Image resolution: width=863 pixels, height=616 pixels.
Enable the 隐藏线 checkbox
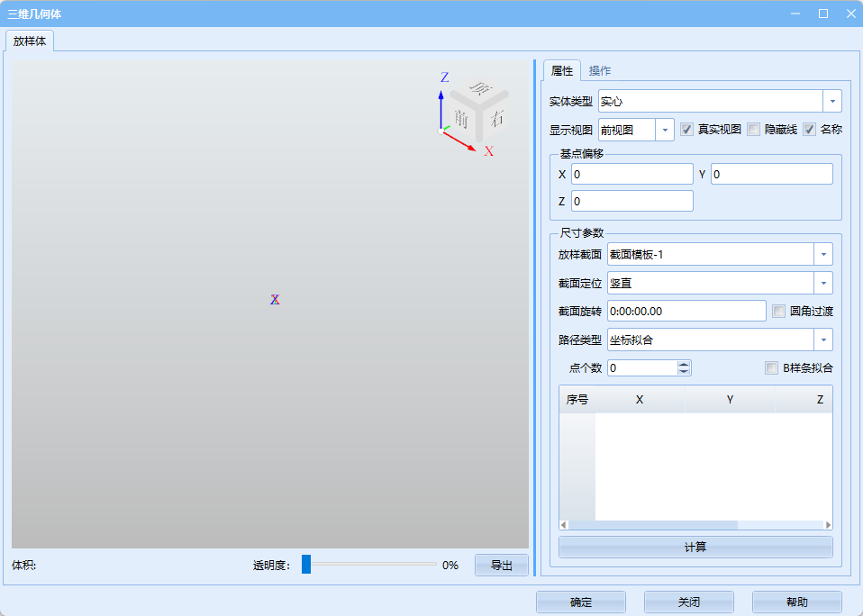tap(754, 130)
